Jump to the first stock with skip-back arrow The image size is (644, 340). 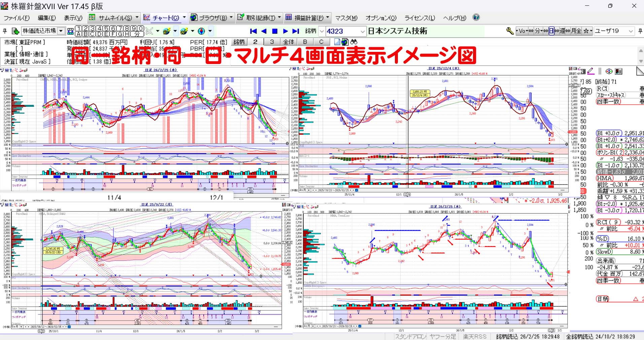point(253,31)
